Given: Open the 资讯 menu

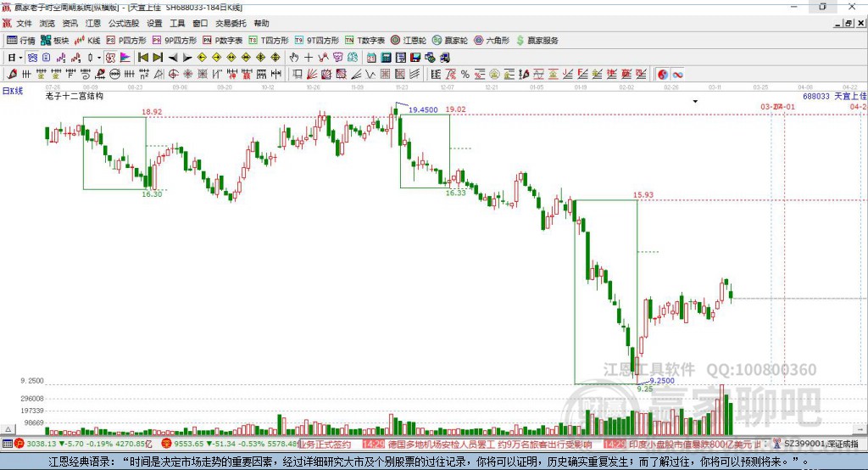Looking at the screenshot, I should tap(70, 23).
